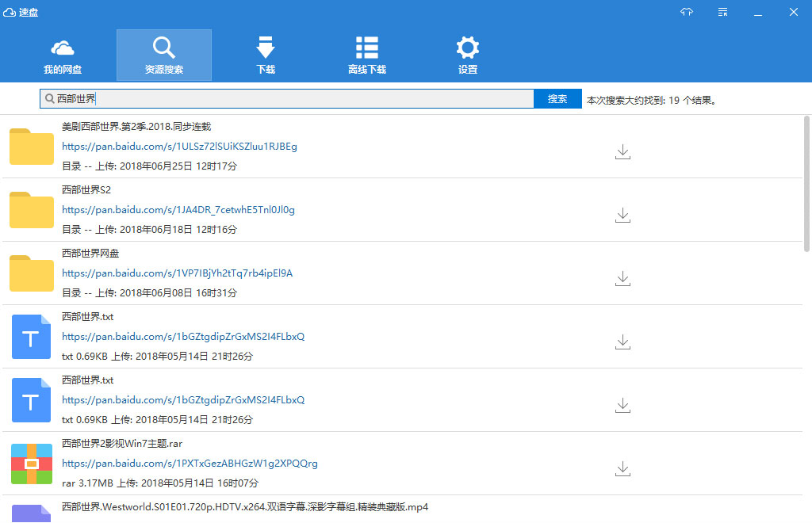Open the 我的网盘 cloud tab
The image size is (812, 523).
pos(63,55)
